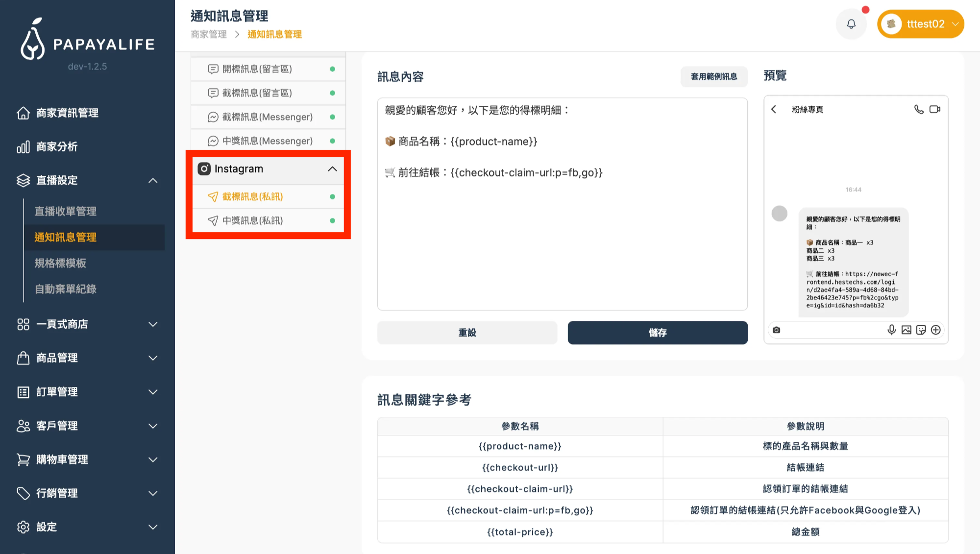Click the plus circle icon in preview
The height and width of the screenshot is (554, 980).
(935, 330)
